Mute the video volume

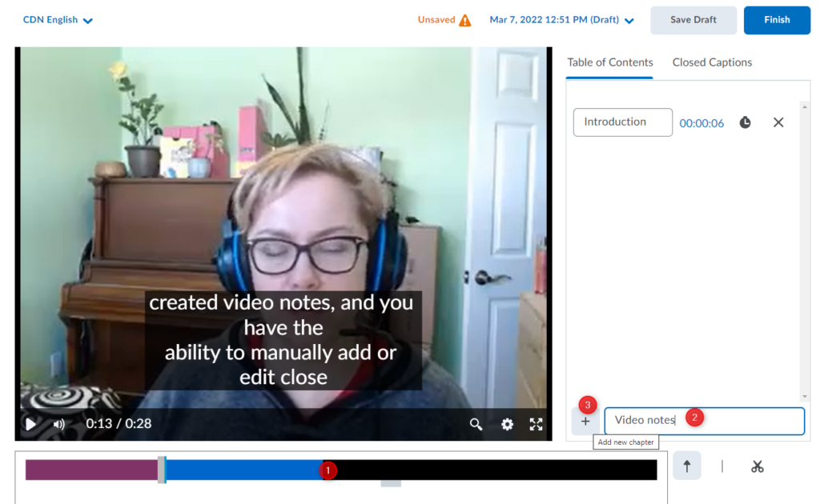(59, 424)
